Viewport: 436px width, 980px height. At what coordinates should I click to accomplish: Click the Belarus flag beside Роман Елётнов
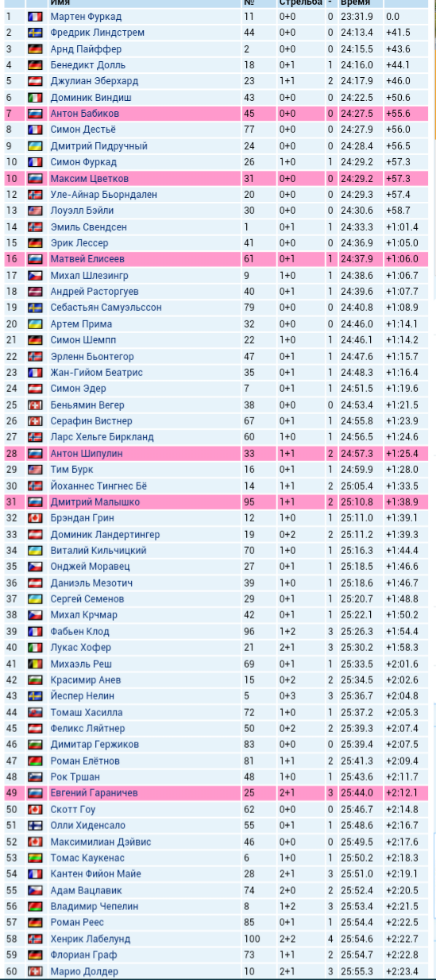pos(35,760)
